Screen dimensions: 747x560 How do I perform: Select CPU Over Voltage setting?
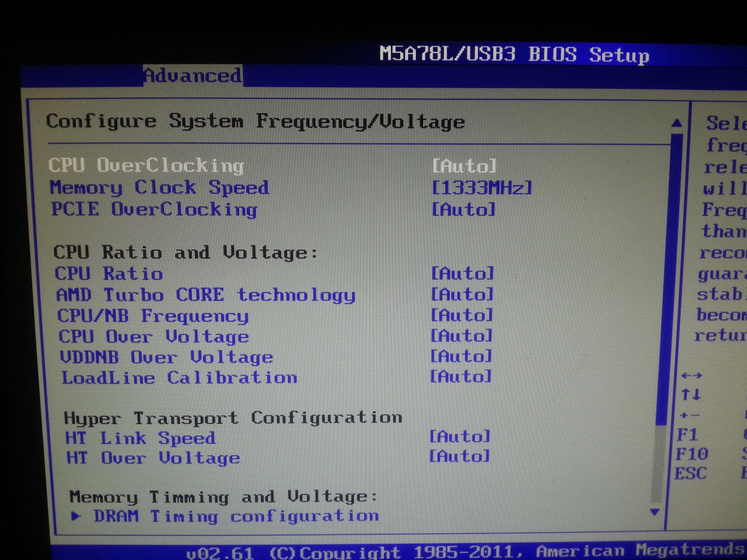[154, 337]
